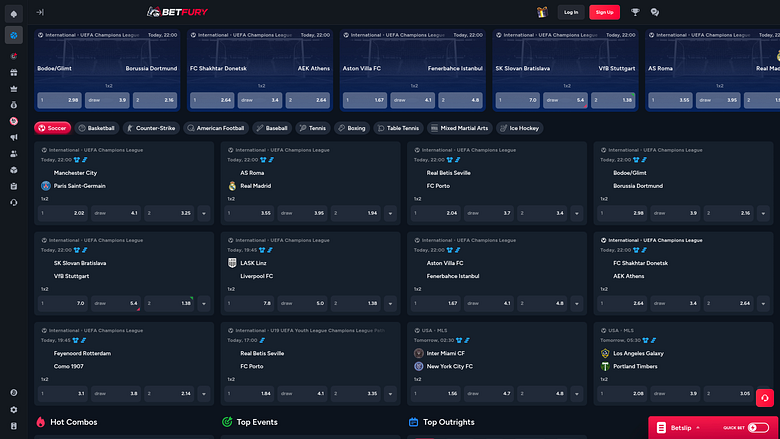Select the crown icon in sidebar
This screenshot has width=780, height=439.
click(13, 88)
